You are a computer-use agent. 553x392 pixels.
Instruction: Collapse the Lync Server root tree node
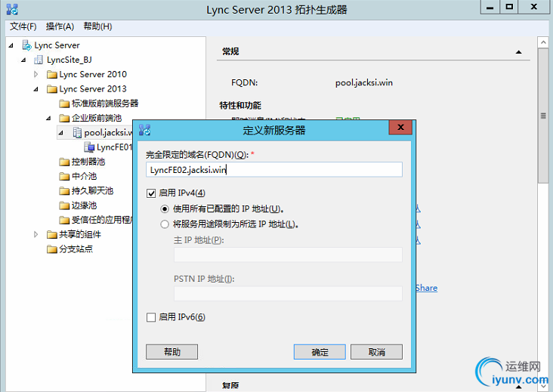[x=11, y=45]
